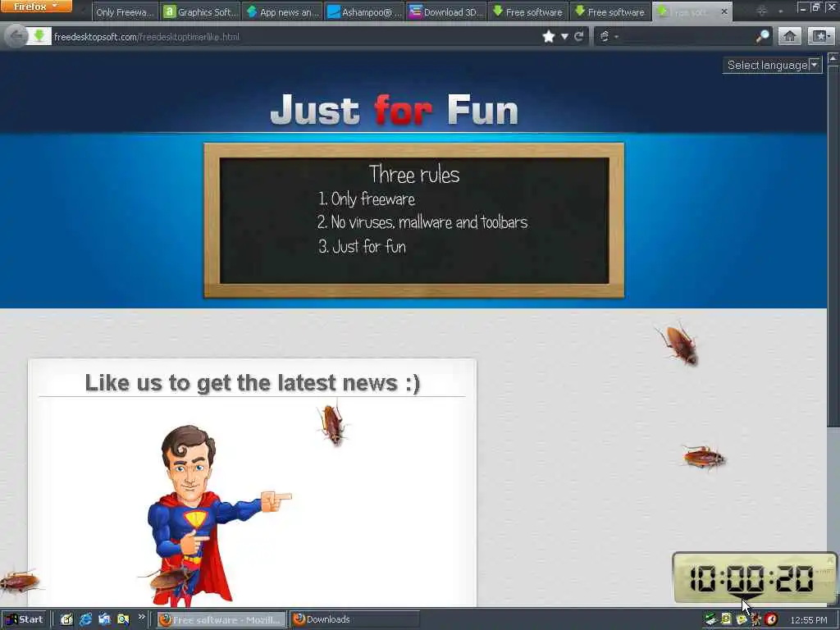Launch Internet Explorer from quick launch
The image size is (840, 630).
pos(85,619)
